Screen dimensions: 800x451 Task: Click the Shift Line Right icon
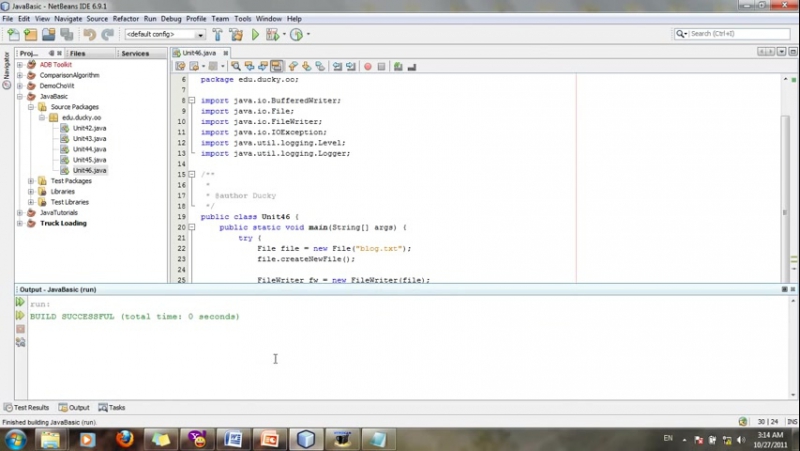point(351,66)
